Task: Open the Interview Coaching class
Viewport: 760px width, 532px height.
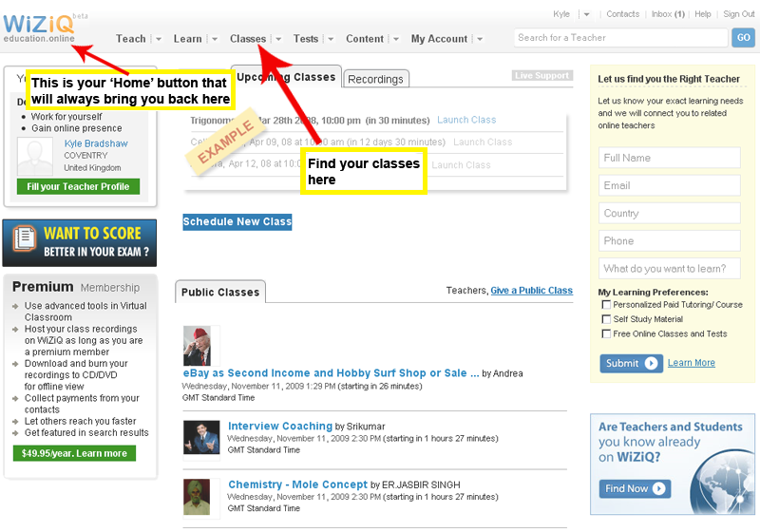Action: pyautogui.click(x=280, y=426)
